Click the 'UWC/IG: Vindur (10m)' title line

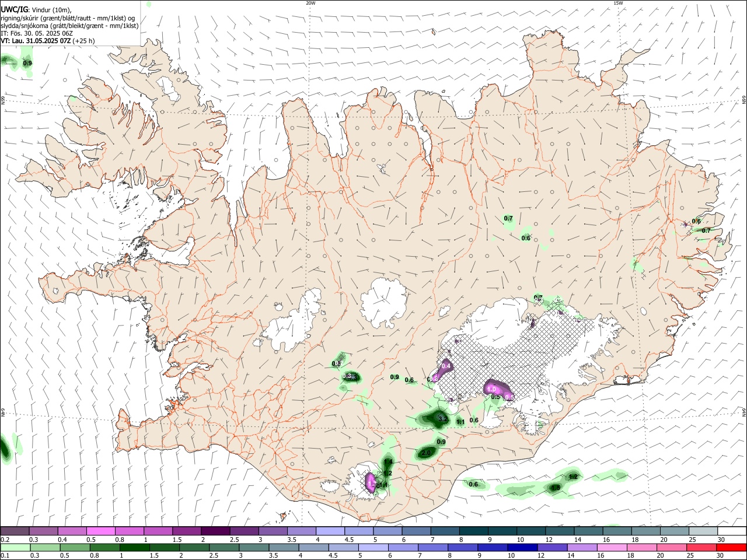click(x=36, y=9)
